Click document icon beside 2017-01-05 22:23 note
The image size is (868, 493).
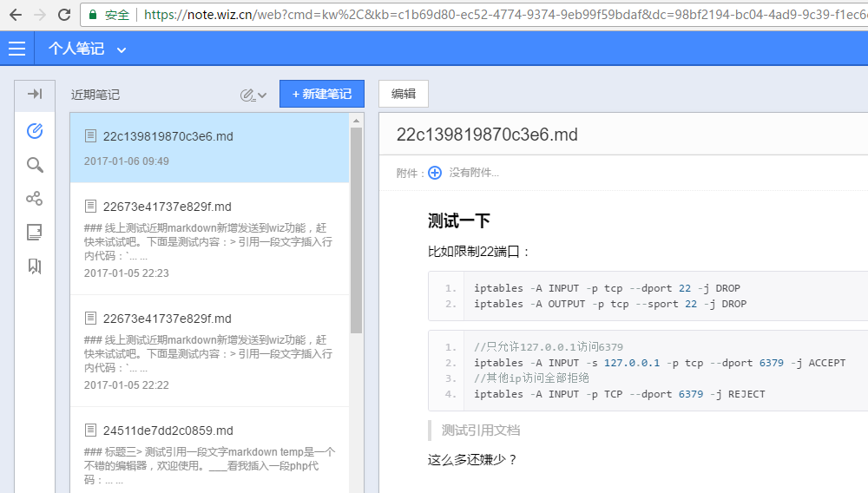(90, 207)
